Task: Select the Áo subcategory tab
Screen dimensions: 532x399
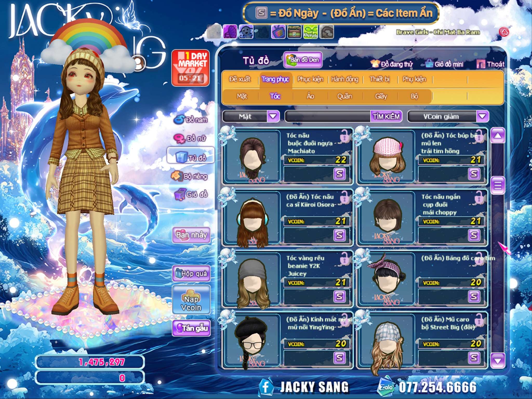Action: click(x=310, y=96)
